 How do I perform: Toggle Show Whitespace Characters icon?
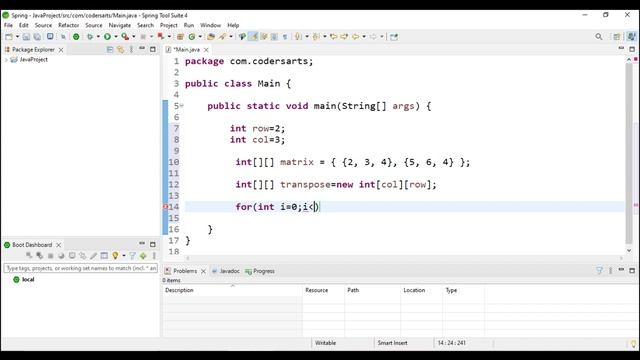click(x=285, y=37)
